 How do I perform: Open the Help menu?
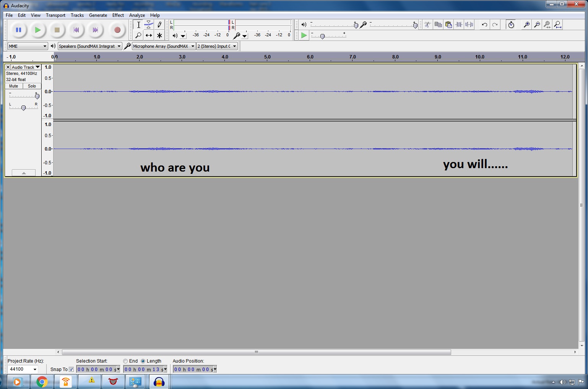[x=155, y=15]
